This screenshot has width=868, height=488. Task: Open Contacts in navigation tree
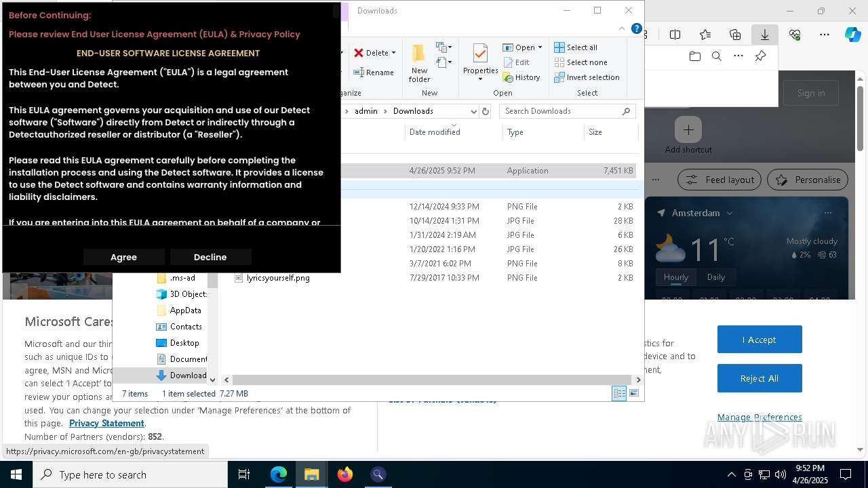179,327
